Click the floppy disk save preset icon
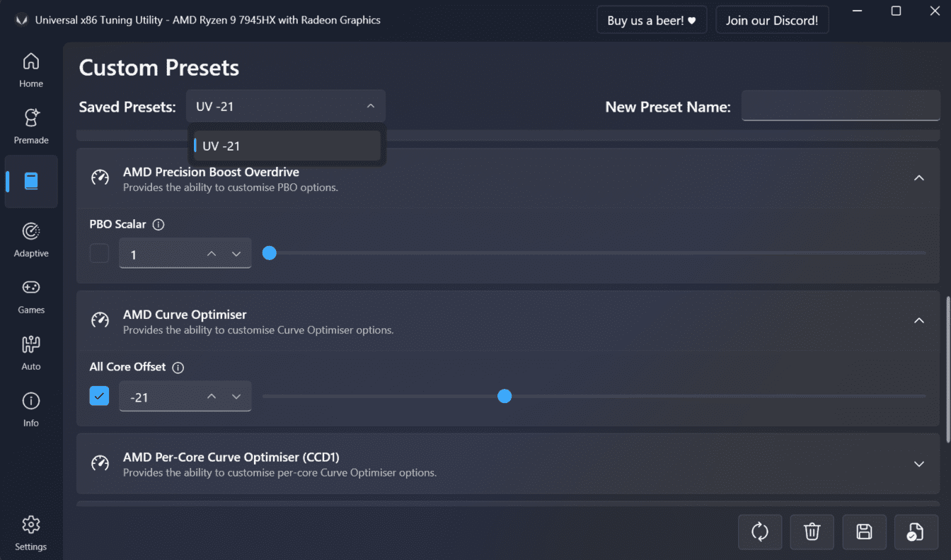 tap(864, 532)
